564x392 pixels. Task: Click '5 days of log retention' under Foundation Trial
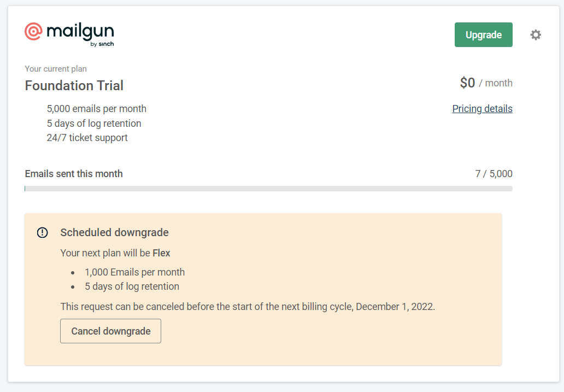pos(94,124)
